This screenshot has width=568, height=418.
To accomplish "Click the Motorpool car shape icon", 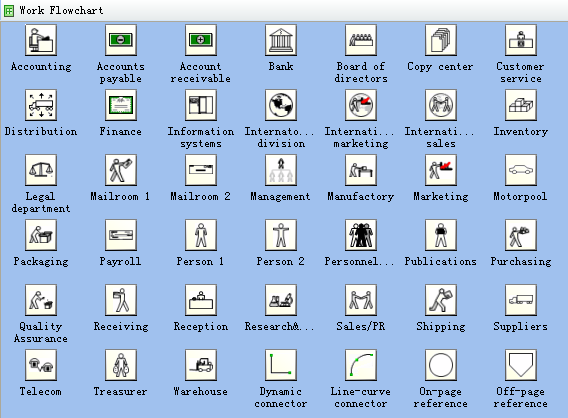I will coord(521,170).
